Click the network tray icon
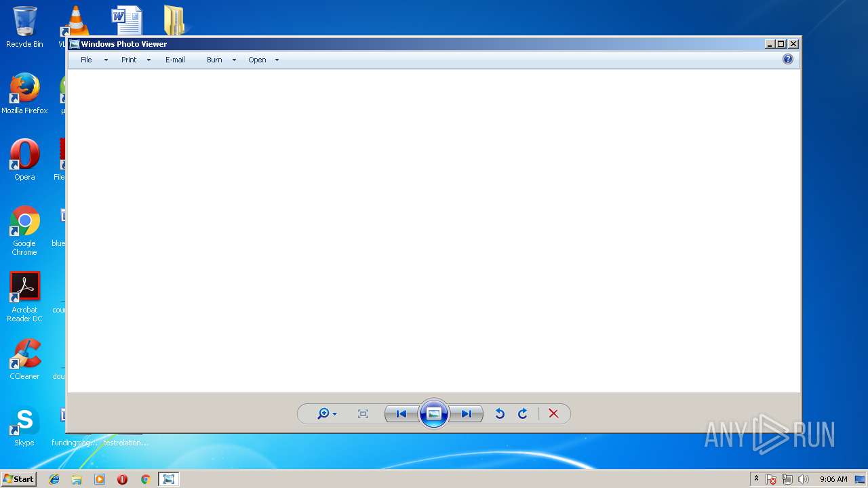 click(787, 479)
